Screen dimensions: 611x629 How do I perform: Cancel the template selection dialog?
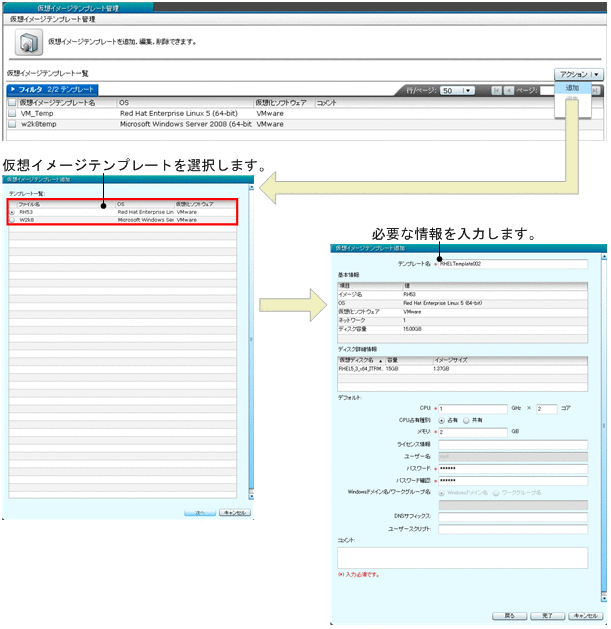234,511
